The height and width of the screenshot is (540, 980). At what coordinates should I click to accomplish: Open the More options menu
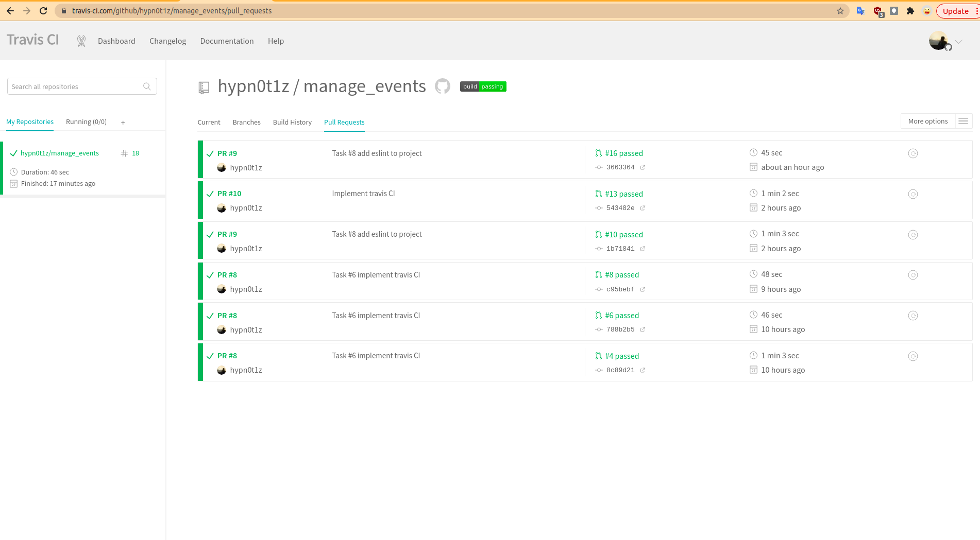pyautogui.click(x=927, y=121)
